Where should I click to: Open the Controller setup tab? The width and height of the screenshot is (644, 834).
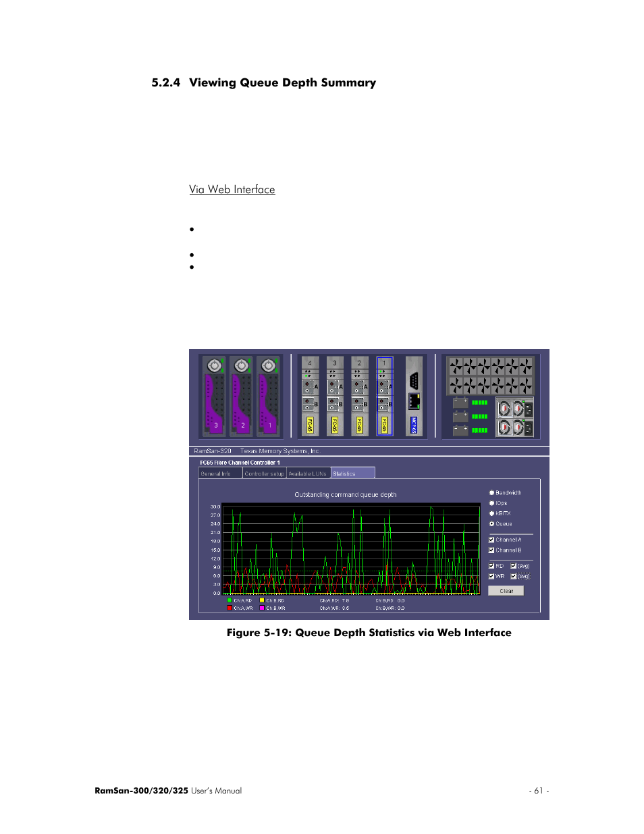pos(265,473)
